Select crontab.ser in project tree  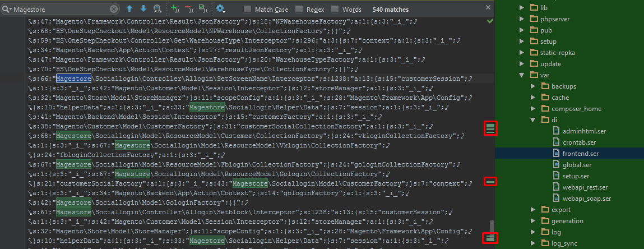click(x=579, y=142)
